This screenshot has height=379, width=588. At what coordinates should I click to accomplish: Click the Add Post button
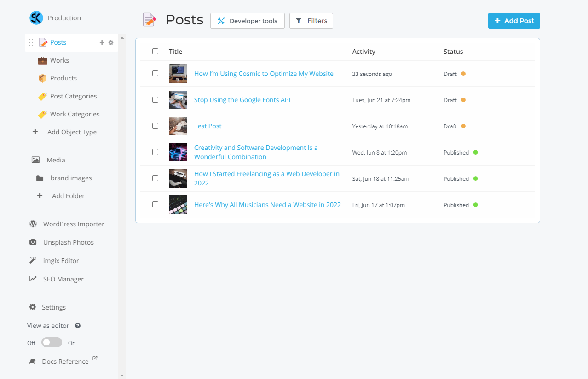(x=514, y=21)
